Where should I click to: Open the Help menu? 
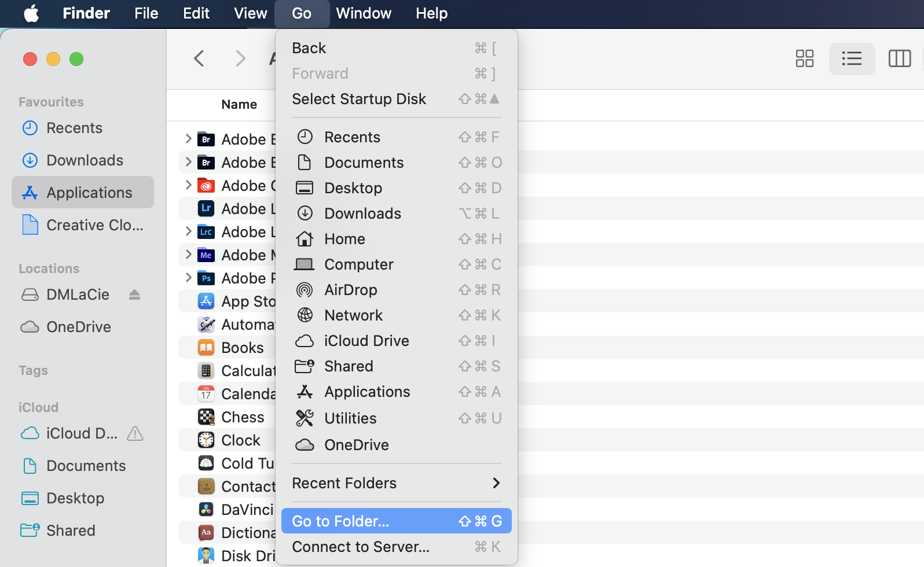coord(431,13)
